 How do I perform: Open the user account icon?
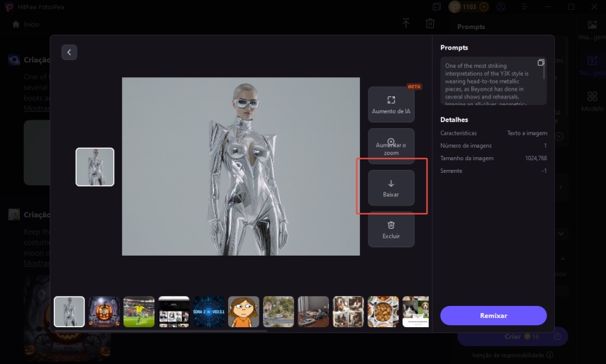501,7
